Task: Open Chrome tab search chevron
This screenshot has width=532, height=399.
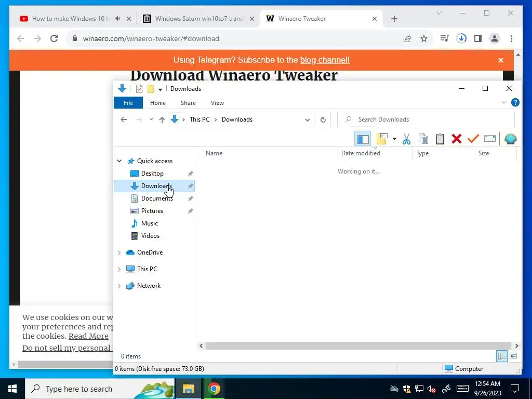Action: point(439,13)
